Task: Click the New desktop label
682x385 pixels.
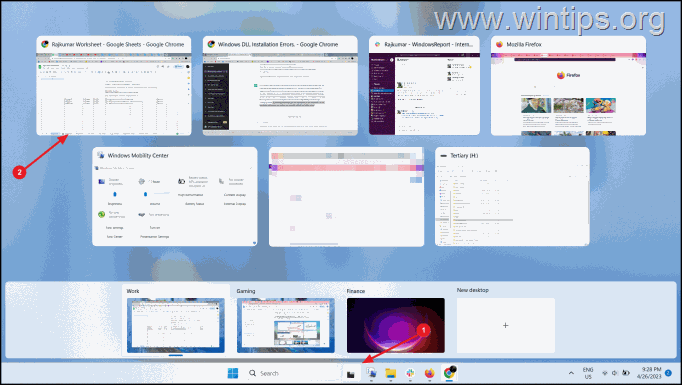Action: (x=473, y=290)
